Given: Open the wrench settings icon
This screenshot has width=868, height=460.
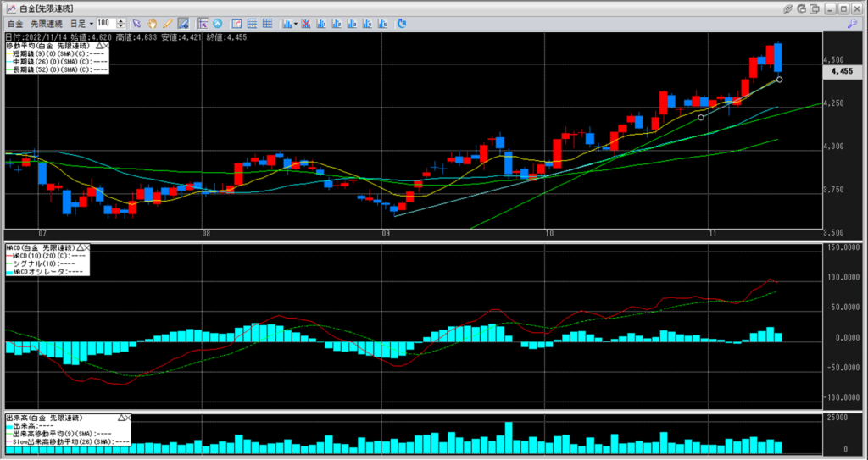Looking at the screenshot, I should [x=852, y=24].
